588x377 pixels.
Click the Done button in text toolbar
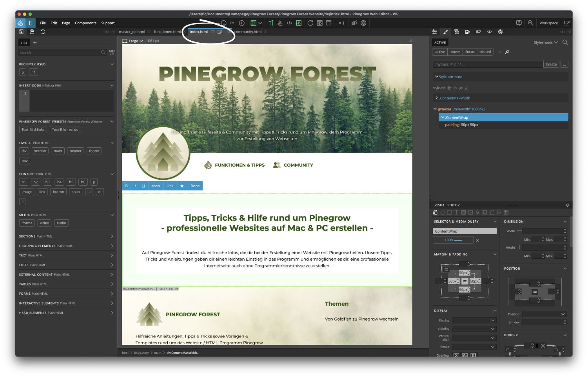[x=195, y=186]
